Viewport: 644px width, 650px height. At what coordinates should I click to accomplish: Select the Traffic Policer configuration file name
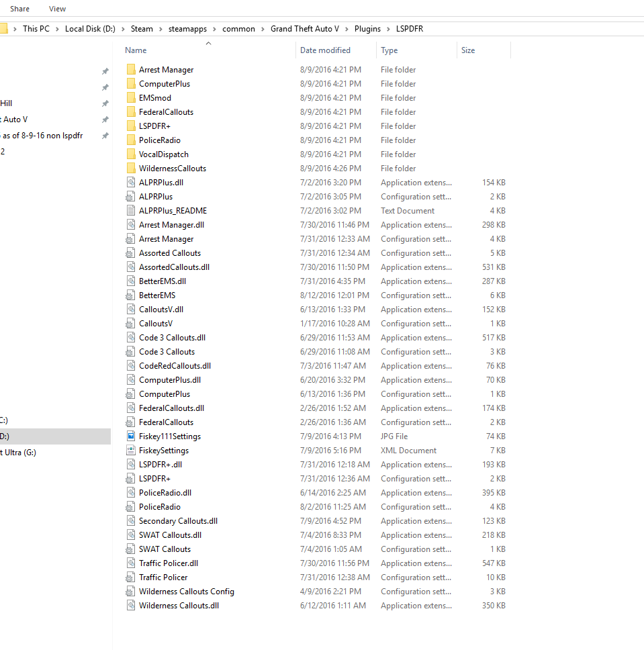163,577
